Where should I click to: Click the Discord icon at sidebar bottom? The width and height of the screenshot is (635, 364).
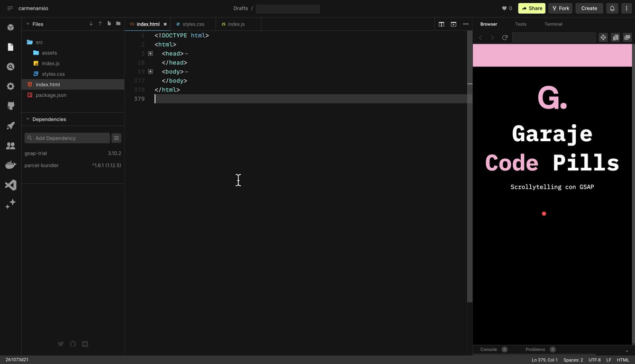pos(85,344)
